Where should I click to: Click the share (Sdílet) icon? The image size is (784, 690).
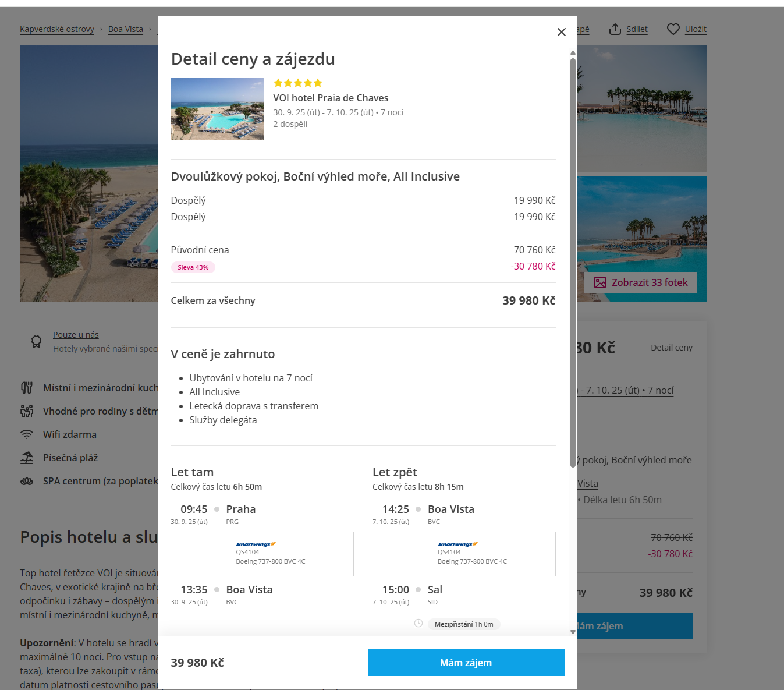[615, 29]
